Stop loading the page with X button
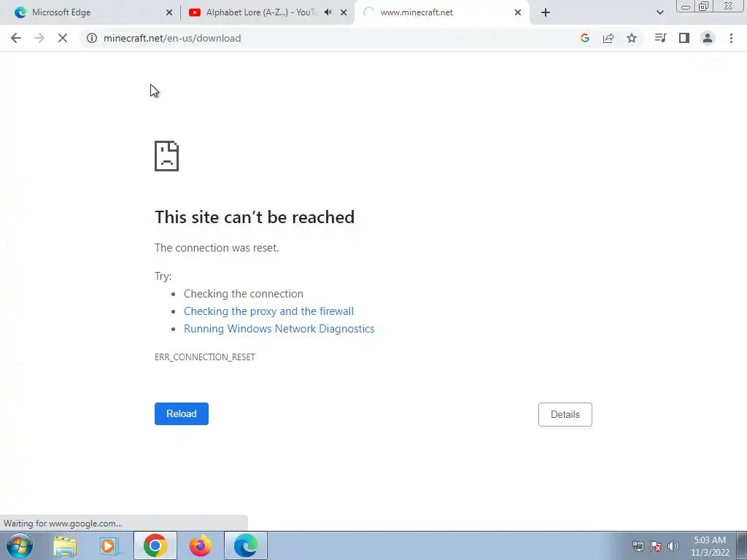The height and width of the screenshot is (560, 747). tap(63, 38)
